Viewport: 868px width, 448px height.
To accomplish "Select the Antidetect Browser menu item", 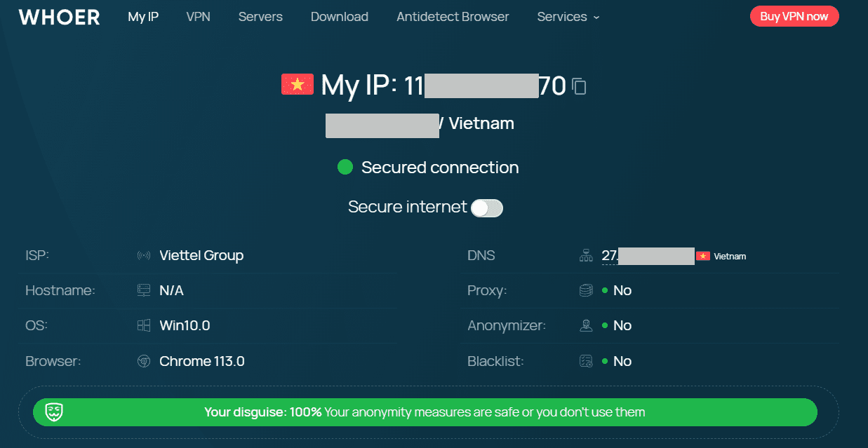I will point(452,16).
